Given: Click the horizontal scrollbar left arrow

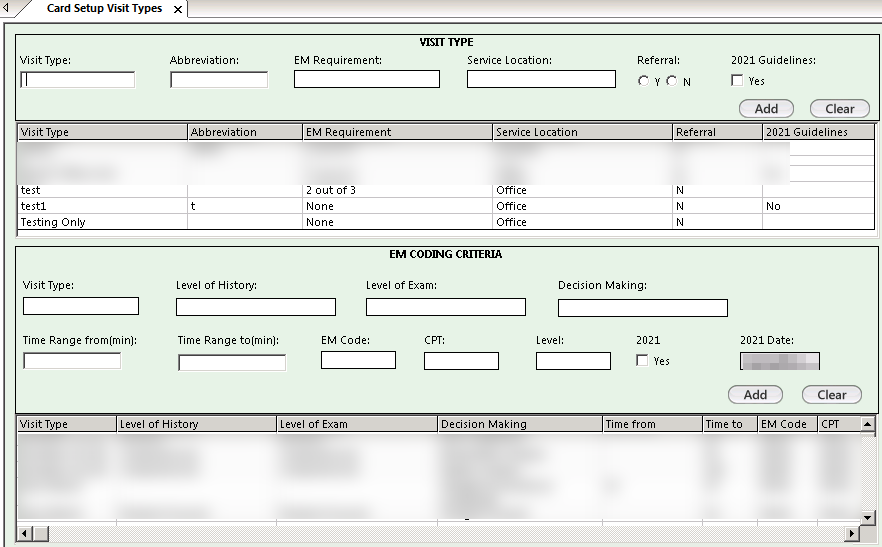Looking at the screenshot, I should 24,533.
